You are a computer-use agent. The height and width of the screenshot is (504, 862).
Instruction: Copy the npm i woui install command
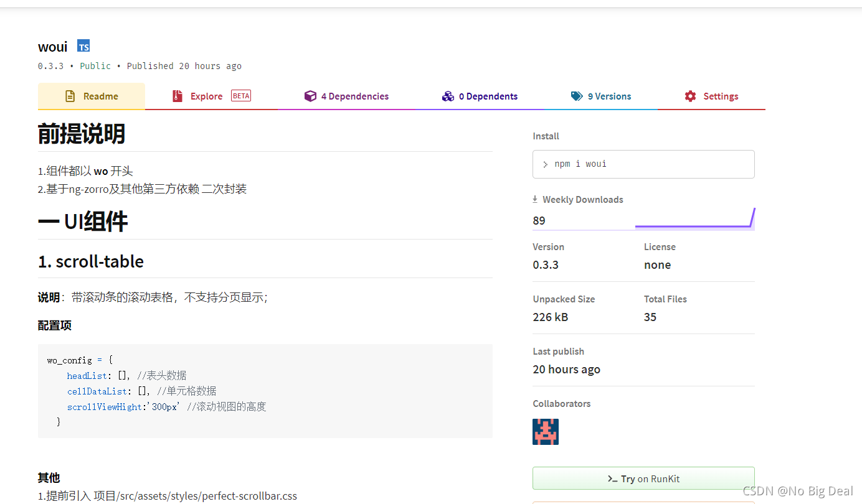643,164
